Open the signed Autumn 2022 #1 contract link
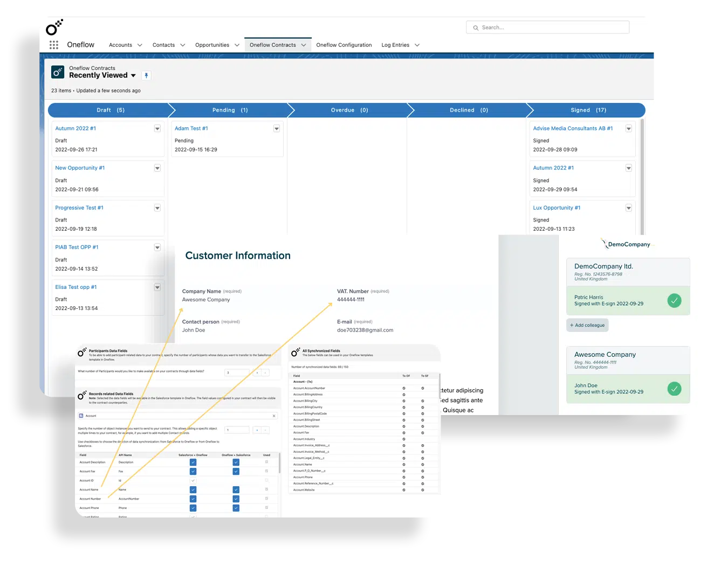The height and width of the screenshot is (566, 728). 553,168
